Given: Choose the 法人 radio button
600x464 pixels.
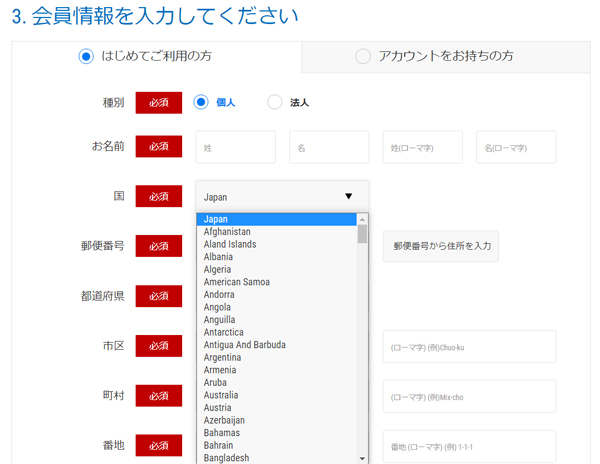Looking at the screenshot, I should point(275,102).
